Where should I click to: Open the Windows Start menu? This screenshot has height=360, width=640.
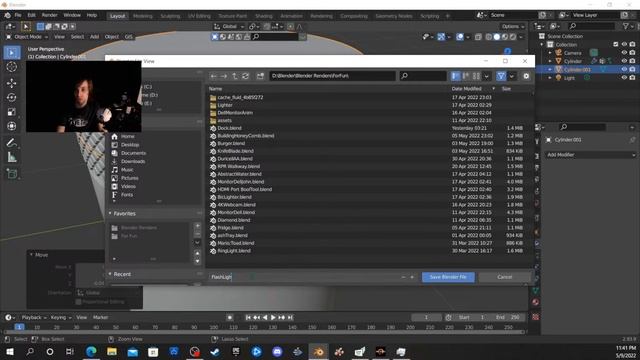[x=9, y=351]
